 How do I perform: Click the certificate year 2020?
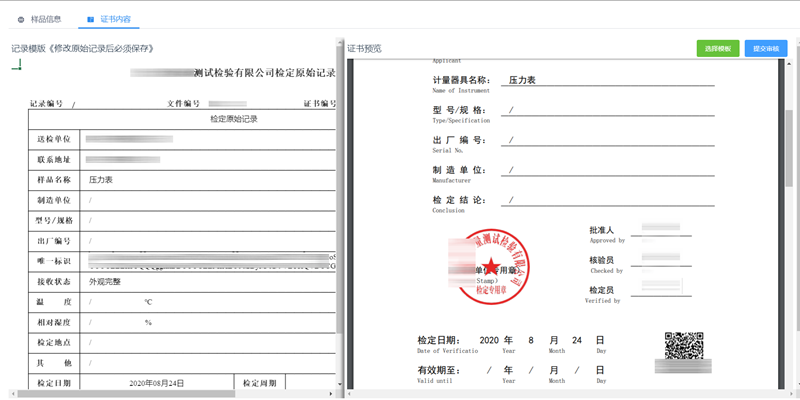click(x=489, y=340)
